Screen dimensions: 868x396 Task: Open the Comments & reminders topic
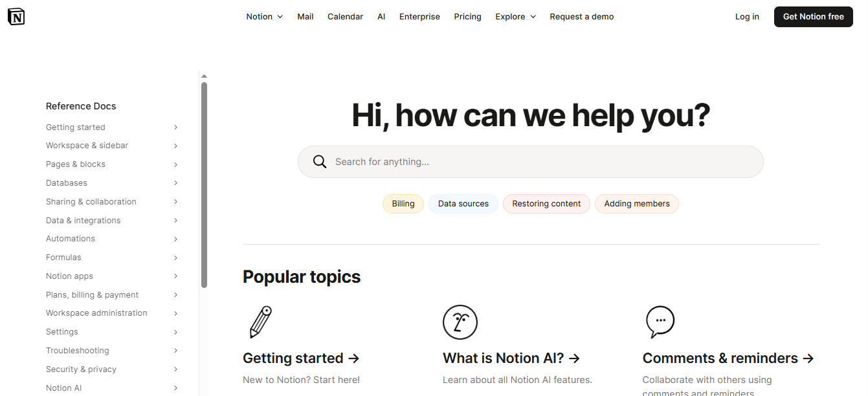click(x=728, y=358)
